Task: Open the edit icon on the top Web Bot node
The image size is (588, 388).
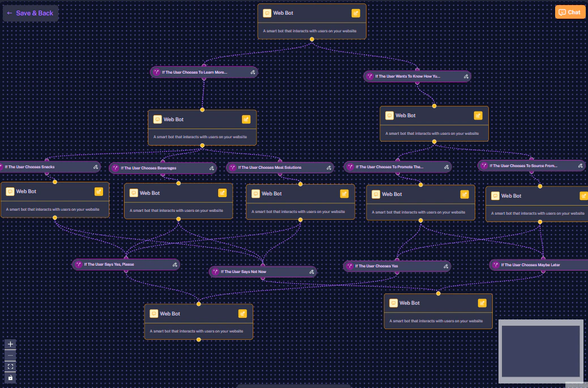Action: (x=356, y=12)
